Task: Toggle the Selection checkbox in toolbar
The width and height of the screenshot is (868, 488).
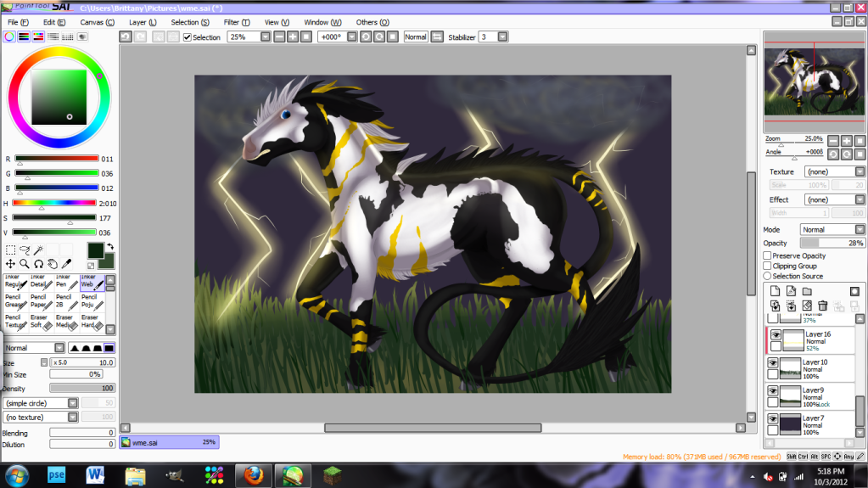Action: point(188,37)
